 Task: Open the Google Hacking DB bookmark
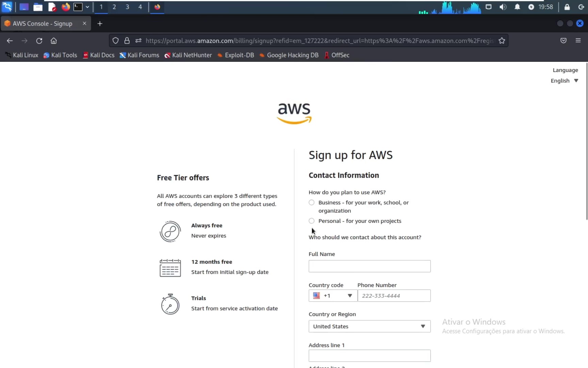point(289,55)
